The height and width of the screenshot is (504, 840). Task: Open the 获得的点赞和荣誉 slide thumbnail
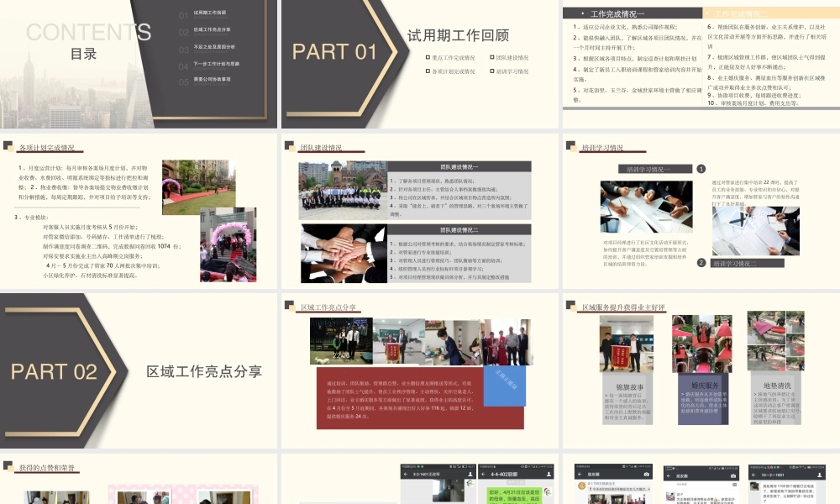(139, 479)
